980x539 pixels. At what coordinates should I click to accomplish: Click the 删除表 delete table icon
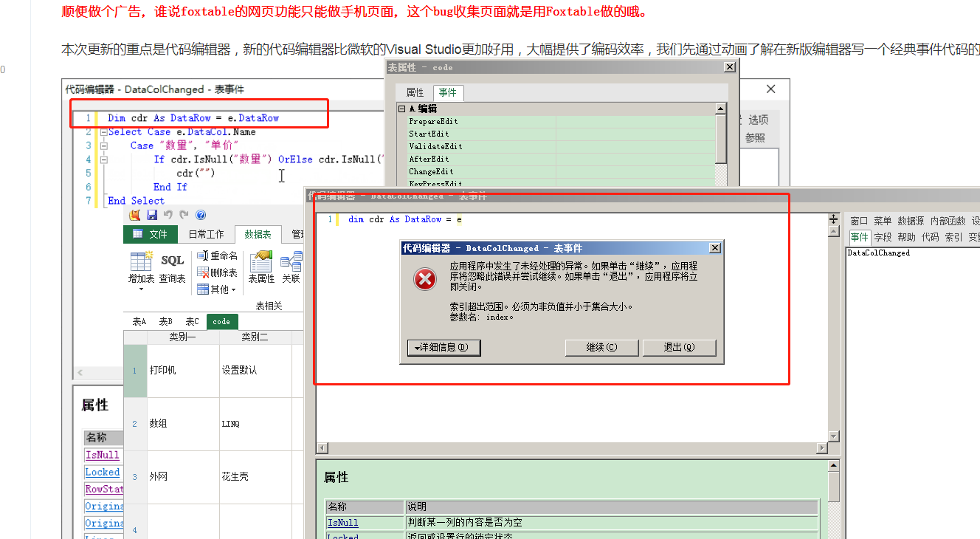point(203,272)
